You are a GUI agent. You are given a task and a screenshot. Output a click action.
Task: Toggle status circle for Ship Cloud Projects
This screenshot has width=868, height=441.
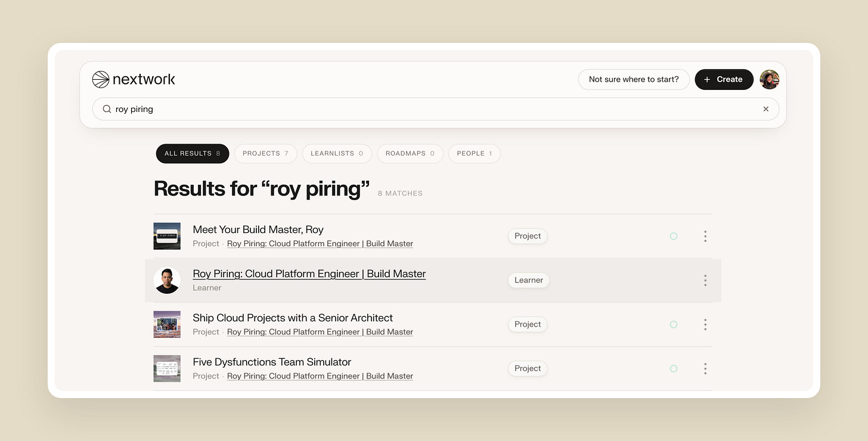click(674, 324)
